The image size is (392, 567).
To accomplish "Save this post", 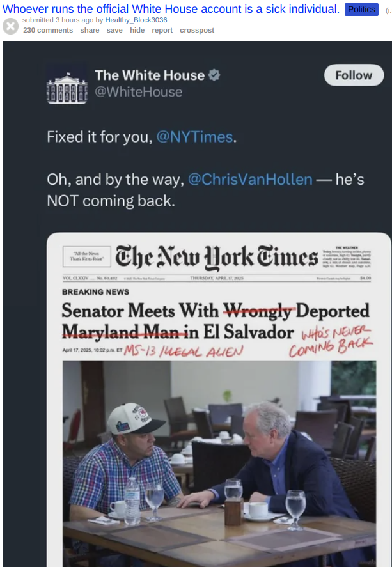I will click(114, 30).
